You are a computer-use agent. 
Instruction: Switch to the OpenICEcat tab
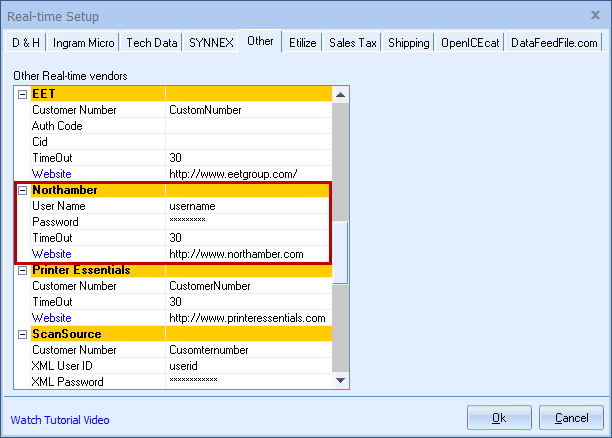point(470,43)
